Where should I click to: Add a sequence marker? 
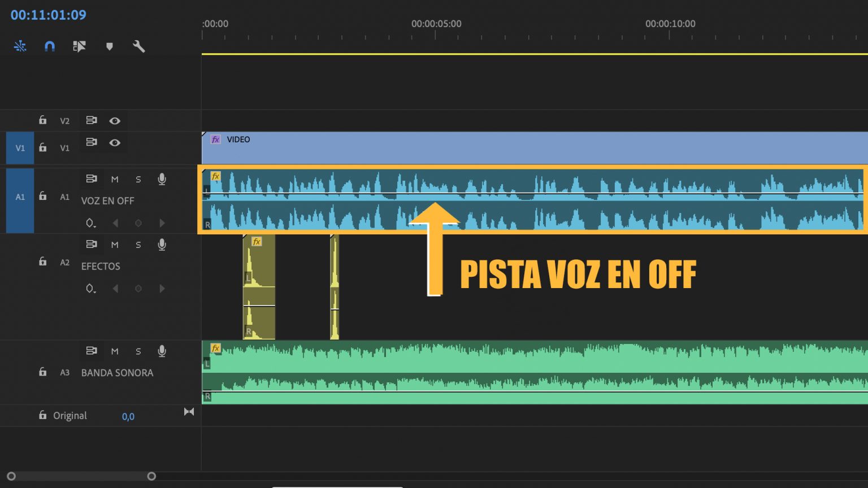110,46
